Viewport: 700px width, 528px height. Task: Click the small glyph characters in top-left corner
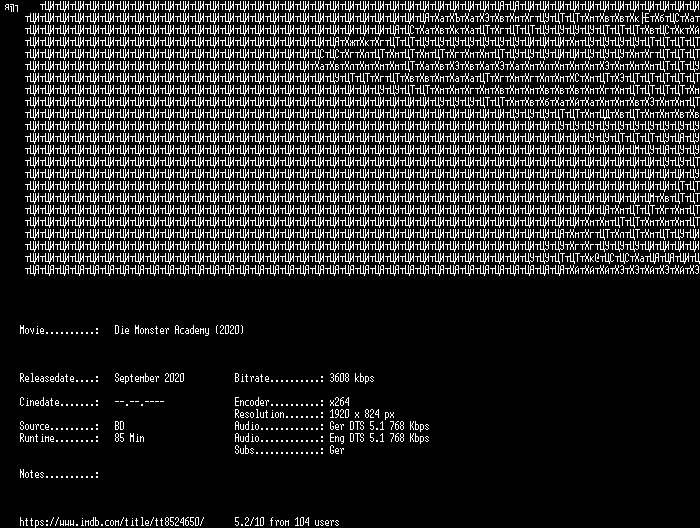[12, 6]
